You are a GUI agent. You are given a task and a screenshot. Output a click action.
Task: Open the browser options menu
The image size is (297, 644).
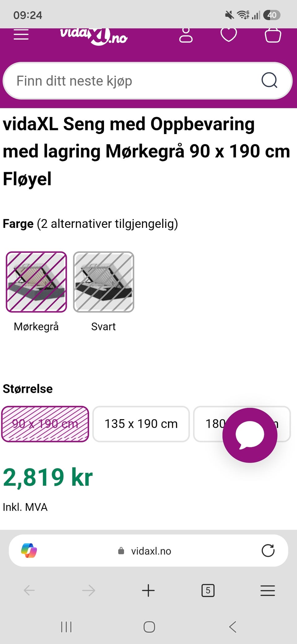268,590
